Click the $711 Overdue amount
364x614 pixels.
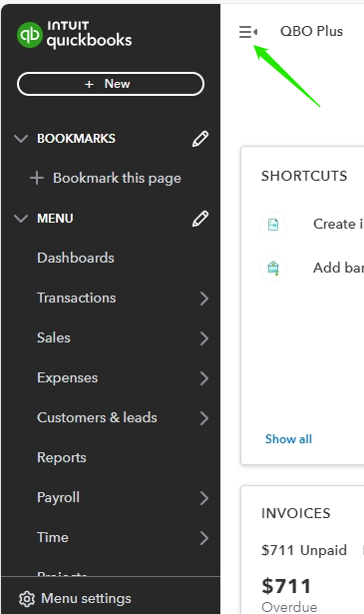(286, 586)
